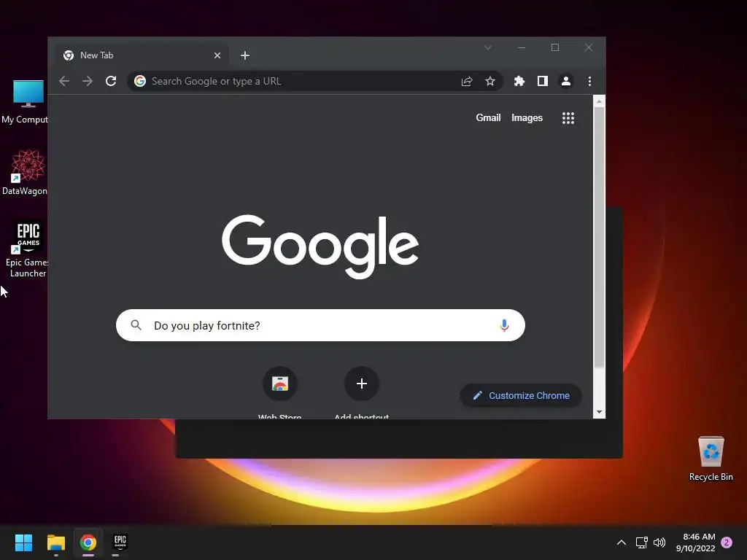Click the Google logo icon in address bar
The image size is (747, 560).
point(139,81)
